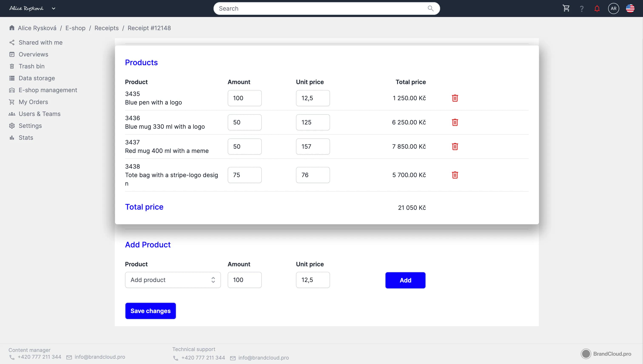Click the Amount field for product 3436
The width and height of the screenshot is (643, 364).
tap(244, 122)
